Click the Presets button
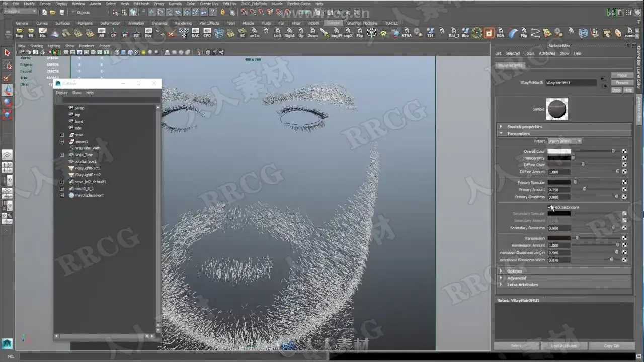This screenshot has height=362, width=644. (x=622, y=82)
